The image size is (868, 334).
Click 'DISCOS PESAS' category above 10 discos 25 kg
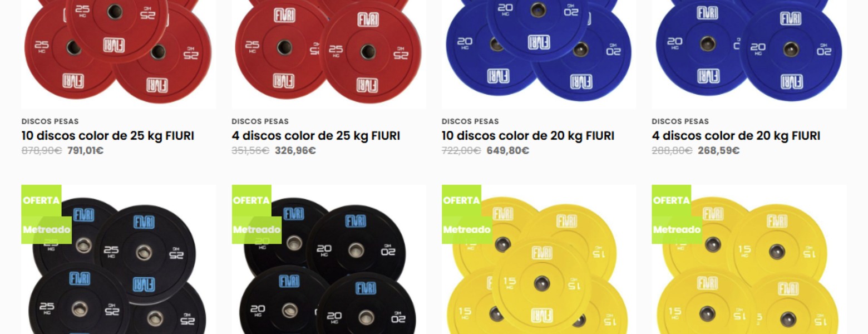pyautogui.click(x=50, y=121)
